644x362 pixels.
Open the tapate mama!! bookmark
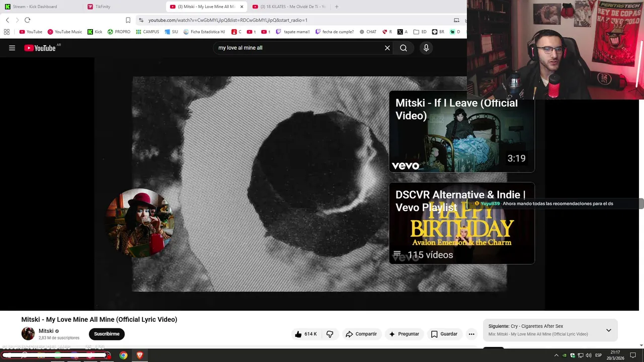click(x=293, y=32)
